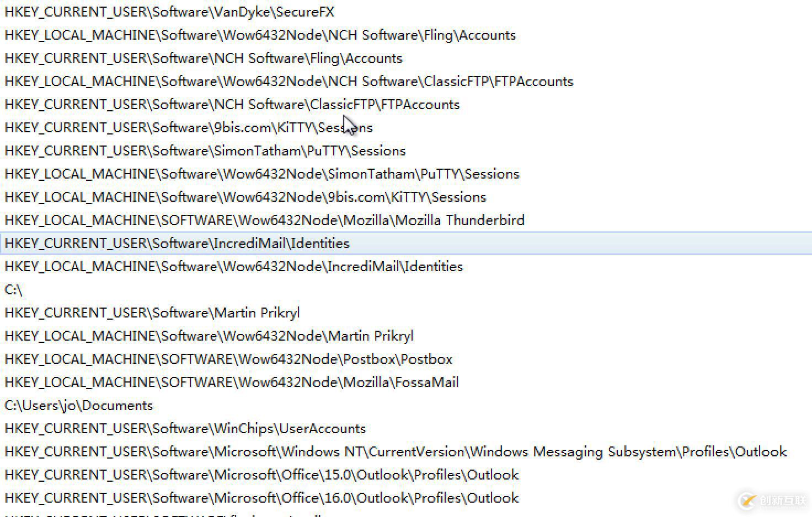
Task: Click Office\15.0\Outlook\Profiles\Outlook row
Action: pyautogui.click(x=406, y=475)
